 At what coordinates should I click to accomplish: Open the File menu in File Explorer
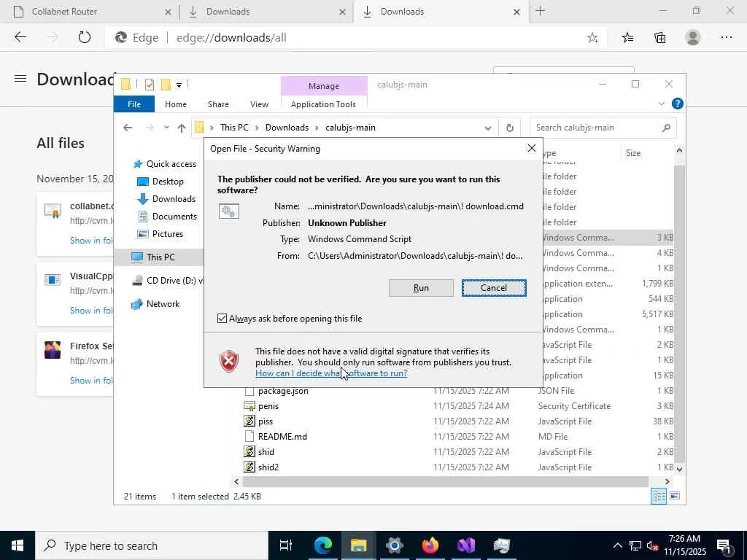[x=134, y=104]
